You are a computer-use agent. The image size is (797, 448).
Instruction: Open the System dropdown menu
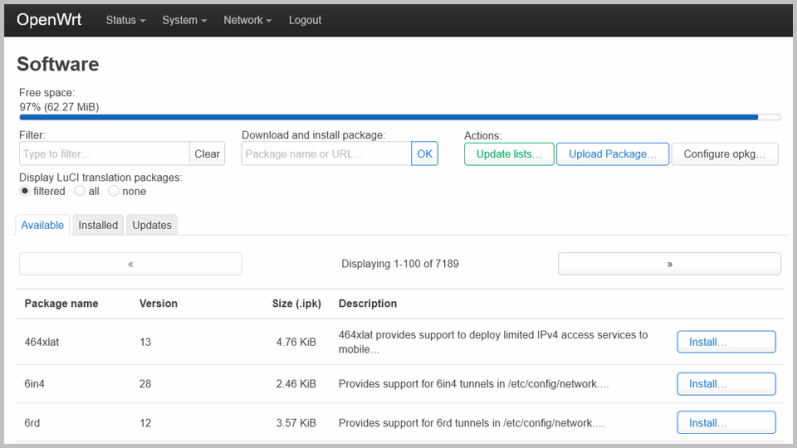(185, 20)
